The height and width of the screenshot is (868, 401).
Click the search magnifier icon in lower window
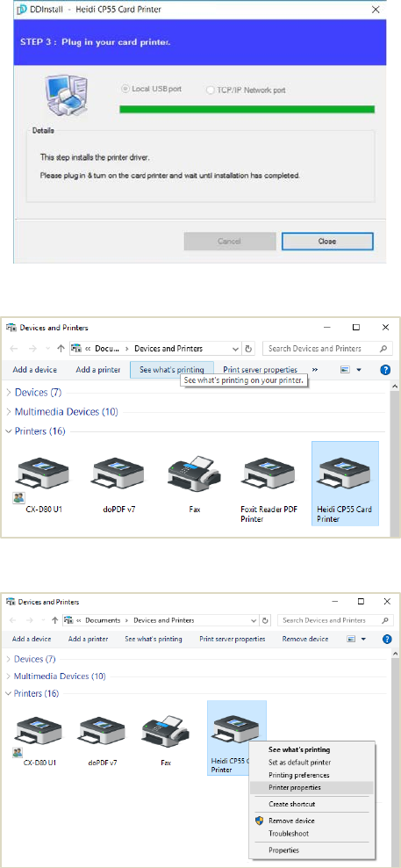point(384,620)
